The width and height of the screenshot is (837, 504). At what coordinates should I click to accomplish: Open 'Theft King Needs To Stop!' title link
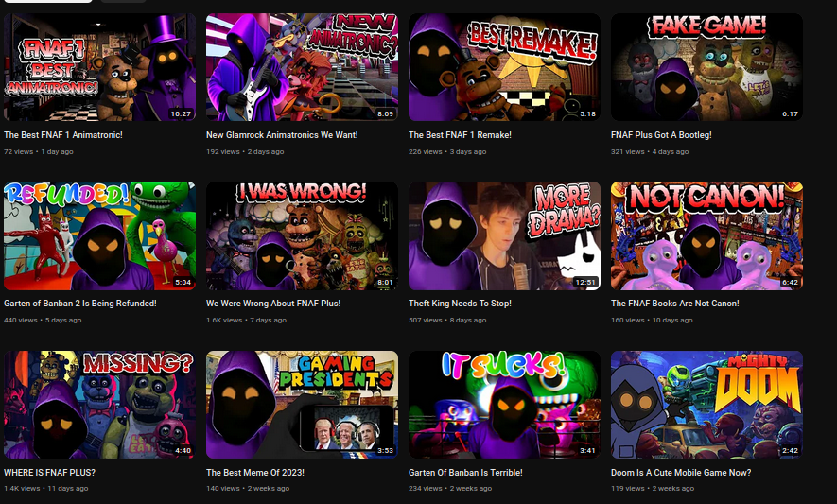(x=462, y=304)
